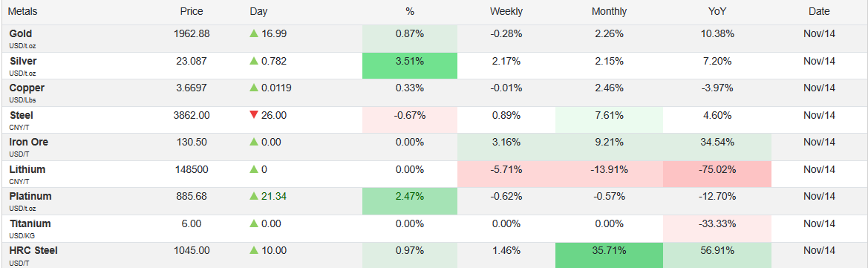Image resolution: width=868 pixels, height=268 pixels.
Task: Click Lithium's red -75.02% YoY cell
Action: (717, 174)
